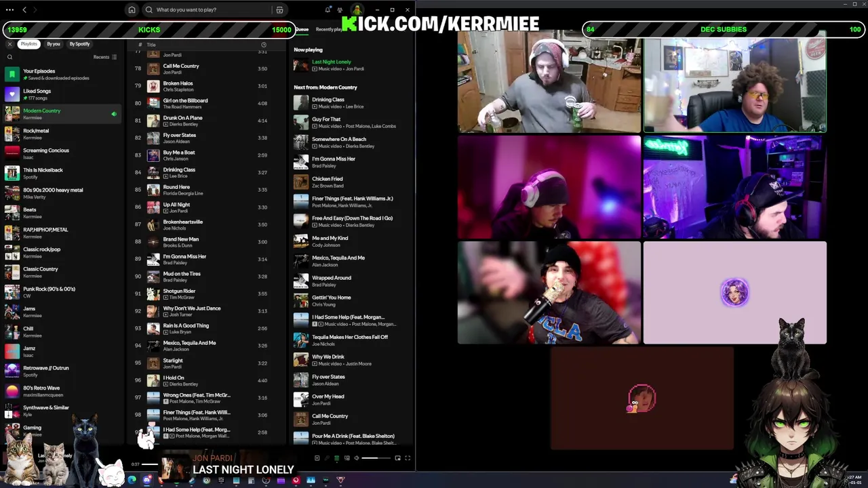Select Wrapped Around in the queue

point(351,281)
